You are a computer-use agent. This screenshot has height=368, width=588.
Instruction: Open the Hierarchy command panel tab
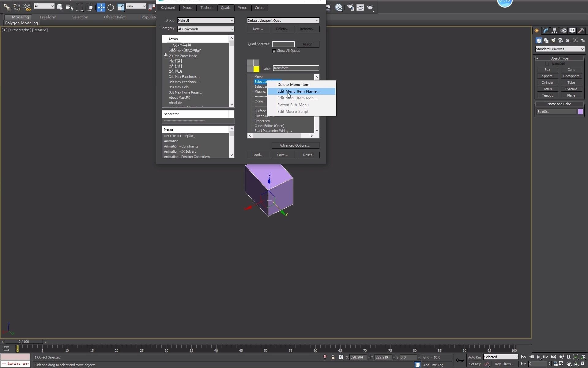pos(554,31)
